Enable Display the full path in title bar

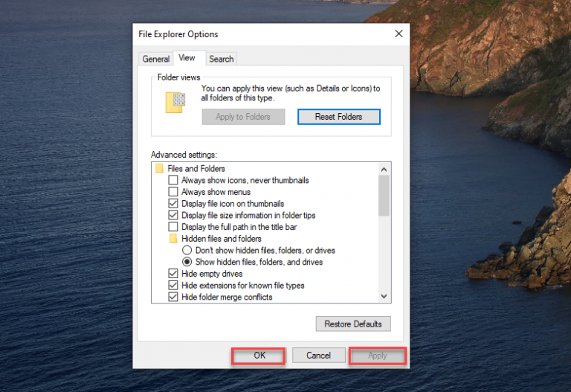pos(173,227)
